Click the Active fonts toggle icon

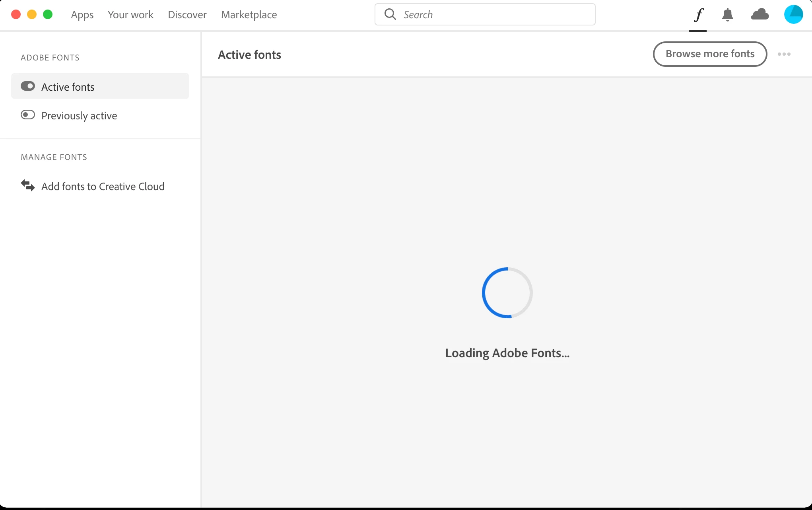click(28, 86)
